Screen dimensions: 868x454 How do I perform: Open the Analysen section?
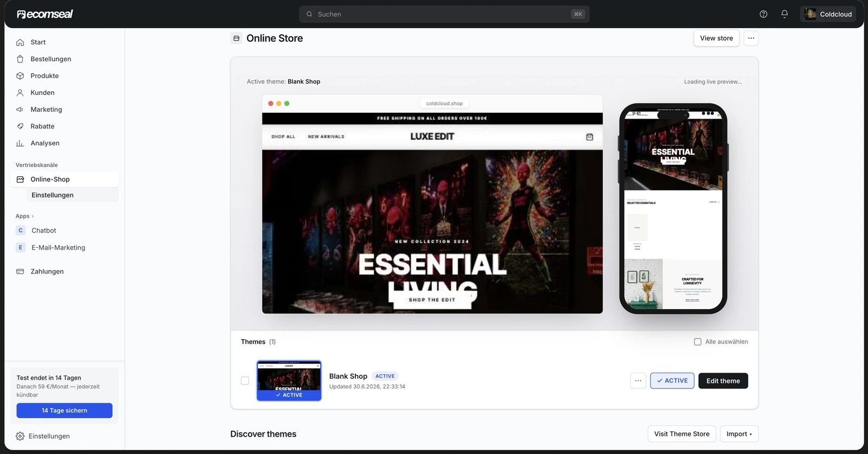tap(65, 143)
